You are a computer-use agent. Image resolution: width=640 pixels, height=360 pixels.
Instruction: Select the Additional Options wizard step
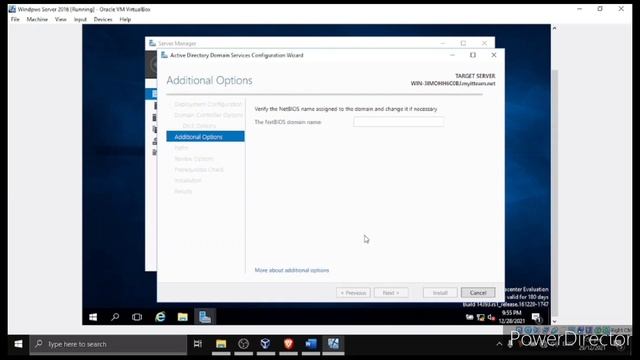(x=205, y=137)
